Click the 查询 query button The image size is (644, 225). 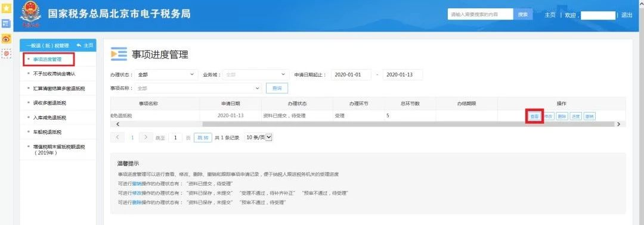pyautogui.click(x=277, y=88)
